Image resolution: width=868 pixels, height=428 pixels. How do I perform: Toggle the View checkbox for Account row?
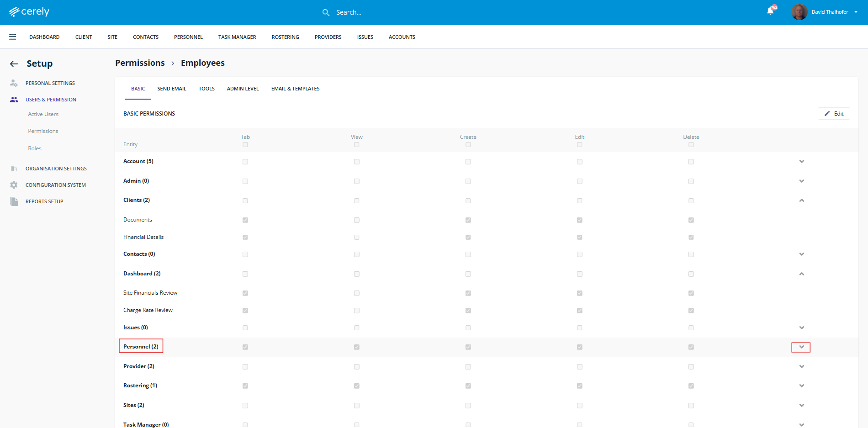(x=357, y=162)
